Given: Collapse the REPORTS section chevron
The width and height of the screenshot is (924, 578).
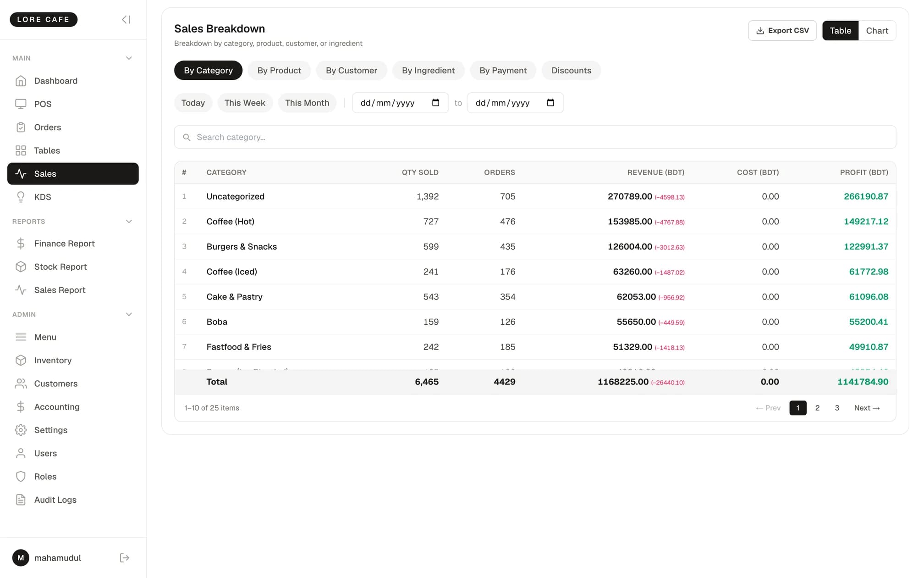Looking at the screenshot, I should click(x=129, y=222).
